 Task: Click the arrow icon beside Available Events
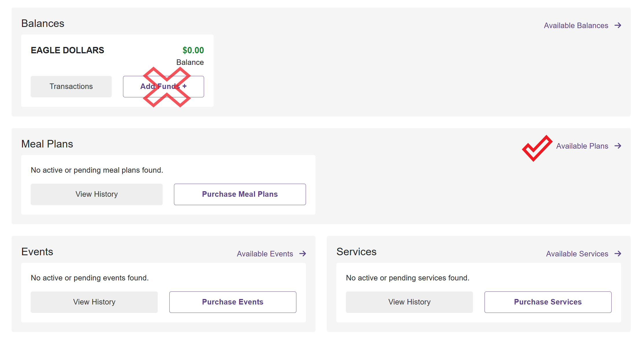pos(303,254)
